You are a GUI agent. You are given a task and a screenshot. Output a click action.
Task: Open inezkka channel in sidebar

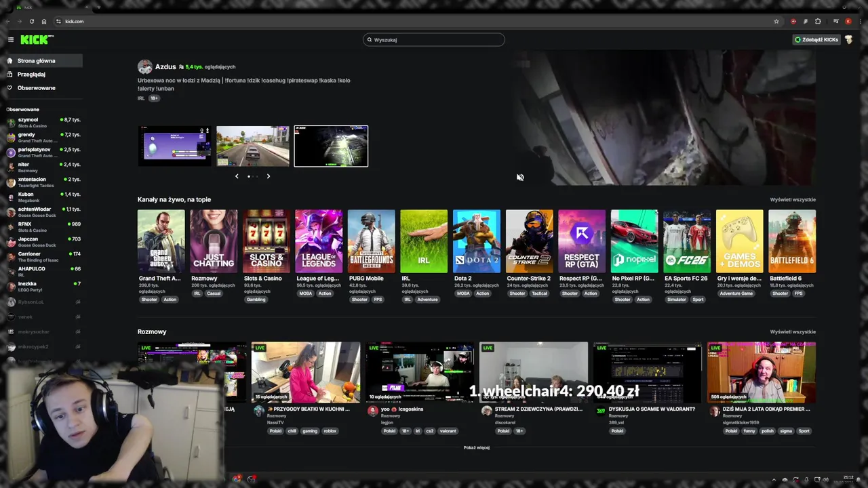[x=43, y=287]
